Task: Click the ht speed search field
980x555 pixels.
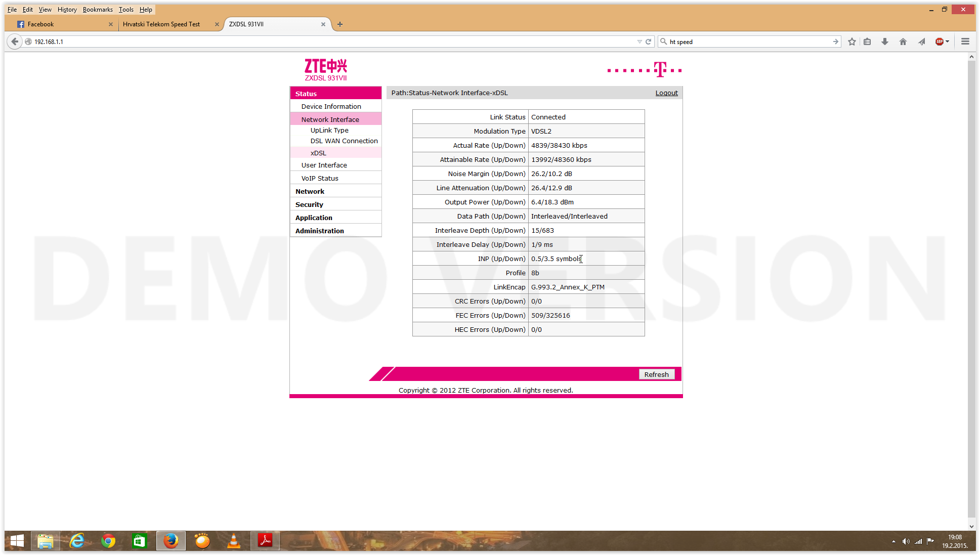Action: 749,41
